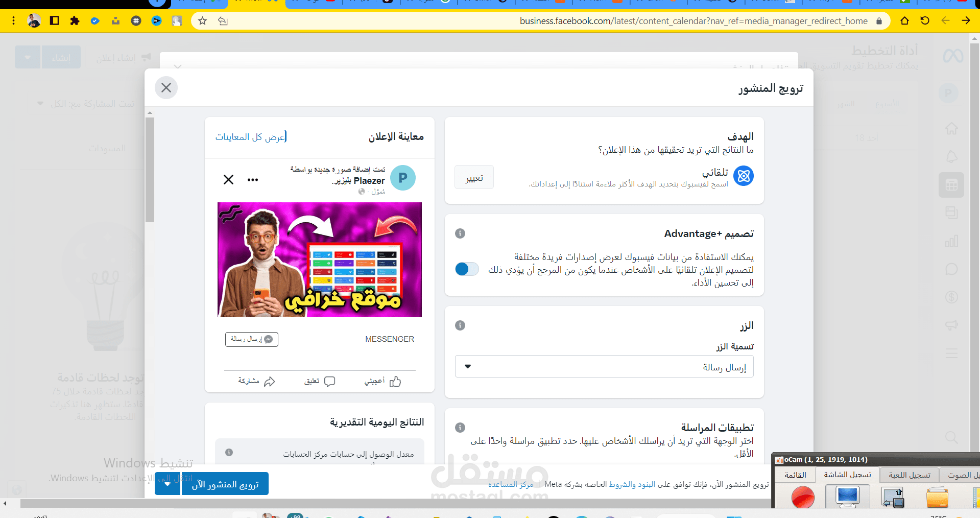
Task: Click the share page icon in address bar
Action: [223, 21]
